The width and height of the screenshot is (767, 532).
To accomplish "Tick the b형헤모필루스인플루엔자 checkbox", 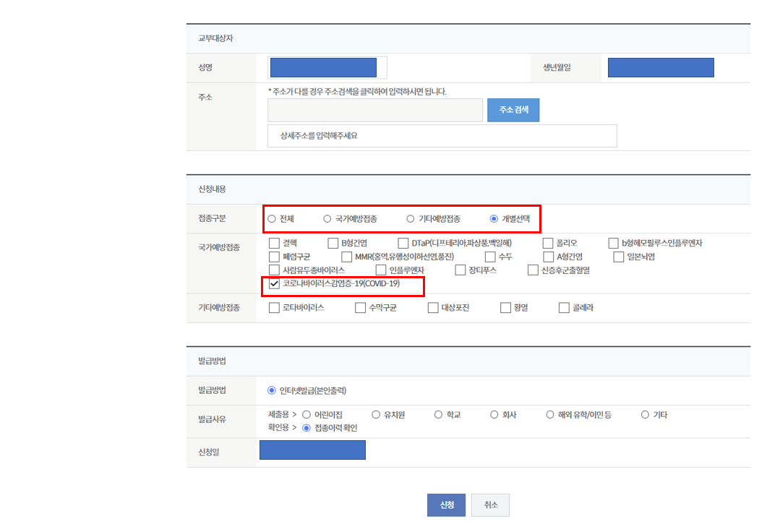I will (614, 243).
